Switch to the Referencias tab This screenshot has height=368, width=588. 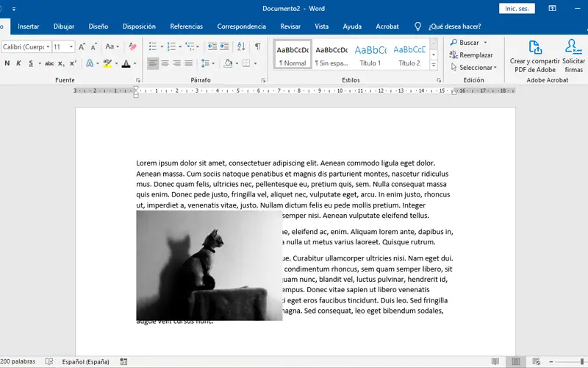pos(186,26)
